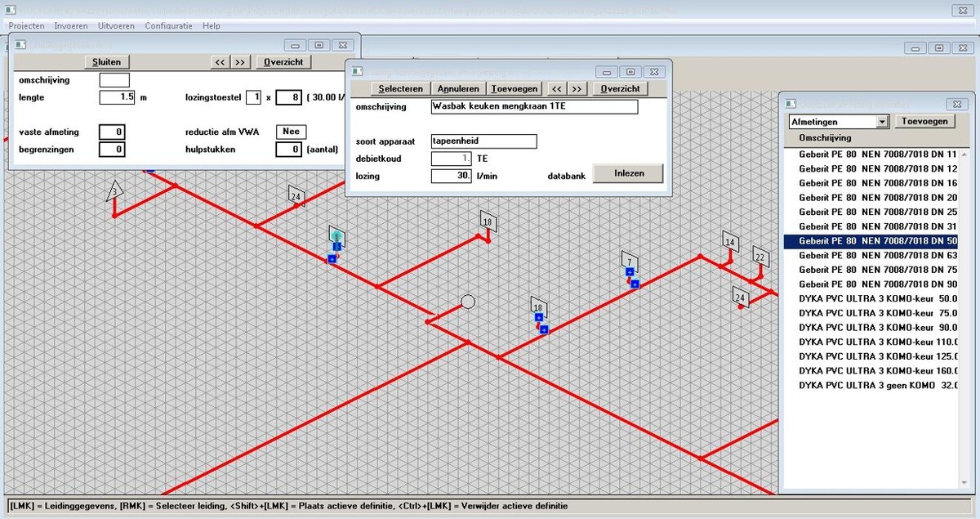The height and width of the screenshot is (519, 980).
Task: Click the node tag labeled 22
Action: tap(760, 257)
